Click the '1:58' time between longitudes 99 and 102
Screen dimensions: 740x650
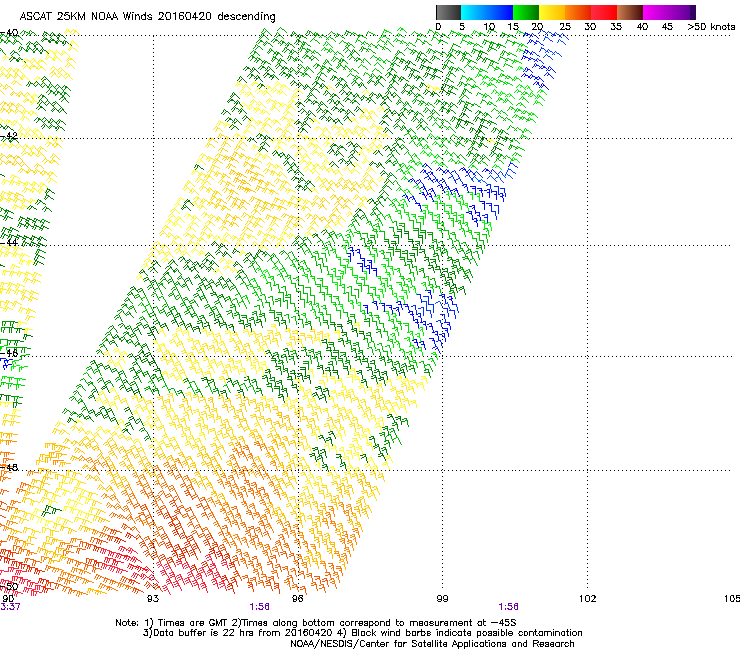point(508,607)
